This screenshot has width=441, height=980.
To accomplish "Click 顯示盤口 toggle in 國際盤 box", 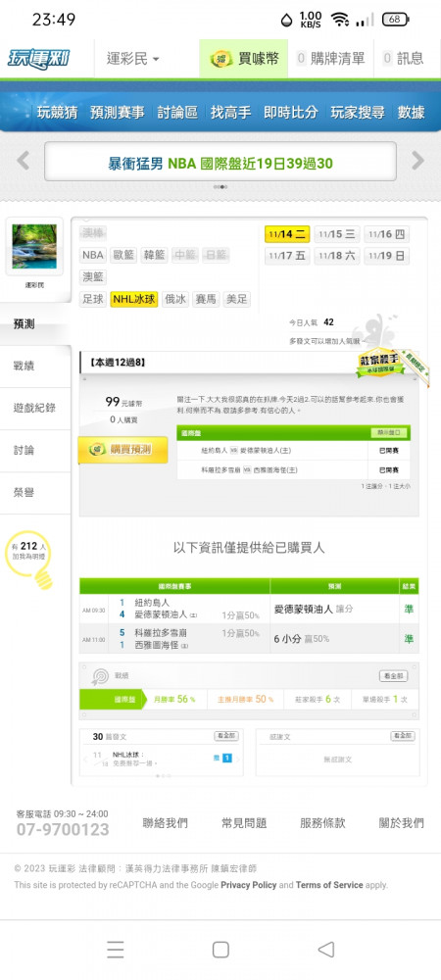I will point(390,432).
